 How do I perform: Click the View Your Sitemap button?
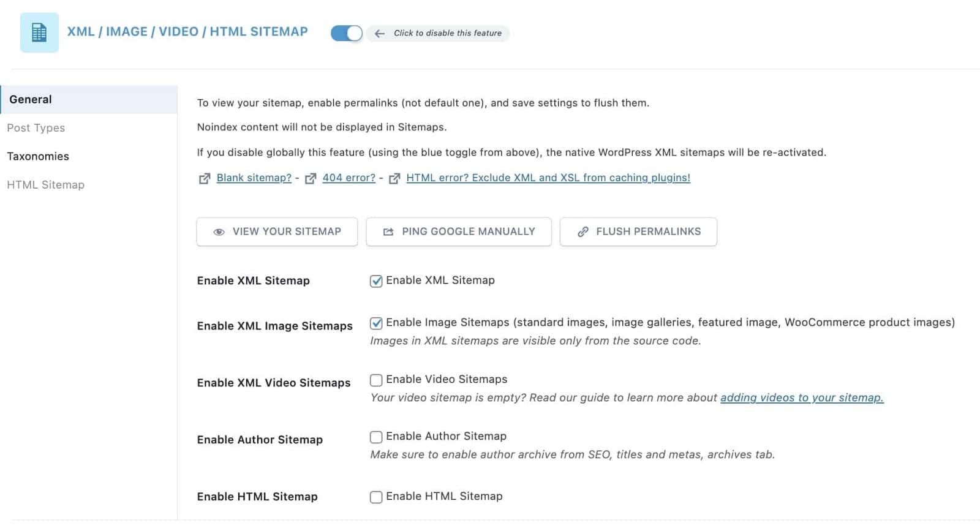click(x=277, y=232)
